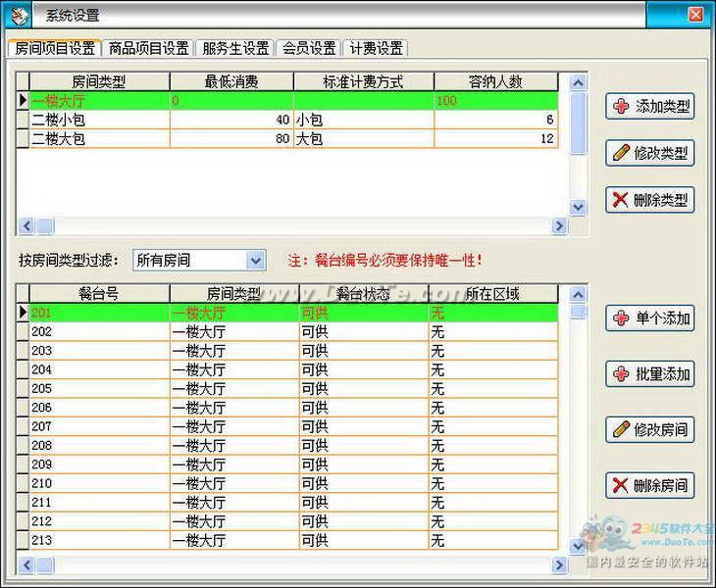
Task: Switch to the 商品项目设置 tab
Action: [148, 48]
